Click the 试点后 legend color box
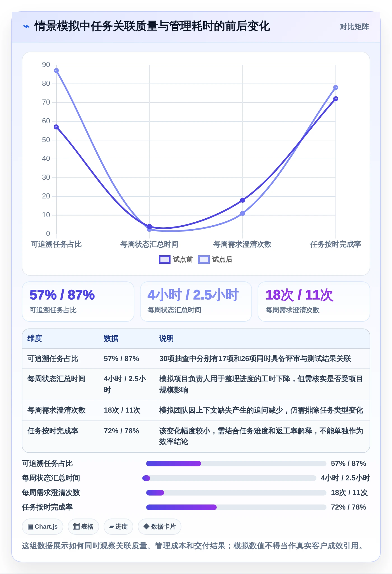This screenshot has height=574, width=392. point(204,260)
